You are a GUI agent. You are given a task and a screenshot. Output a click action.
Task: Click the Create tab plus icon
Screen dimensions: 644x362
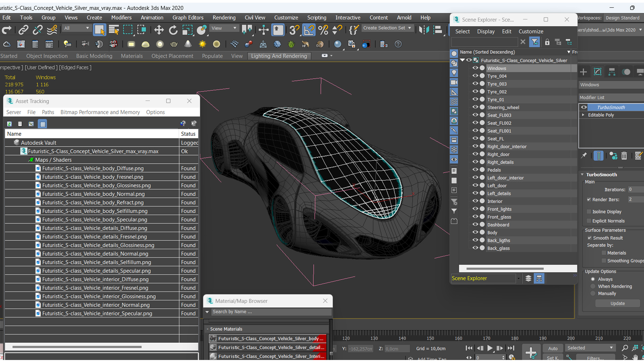583,72
